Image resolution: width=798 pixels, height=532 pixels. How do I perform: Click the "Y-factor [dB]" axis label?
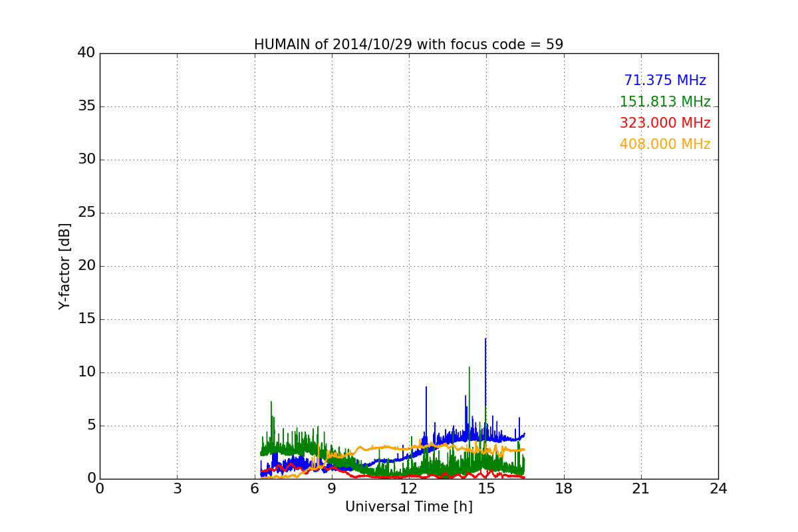coord(65,266)
